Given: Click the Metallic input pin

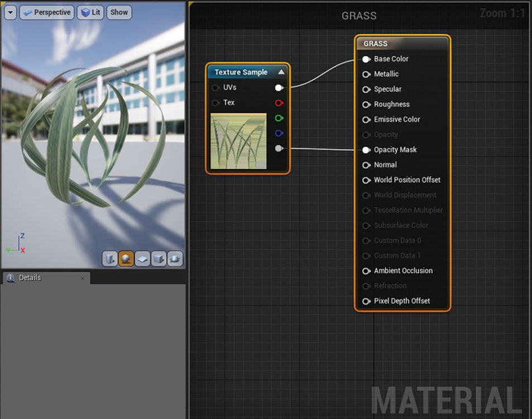Looking at the screenshot, I should 366,74.
